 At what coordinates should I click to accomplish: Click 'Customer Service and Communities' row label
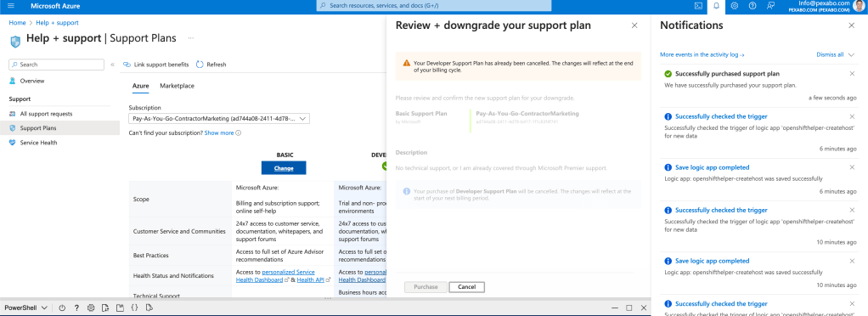[179, 231]
